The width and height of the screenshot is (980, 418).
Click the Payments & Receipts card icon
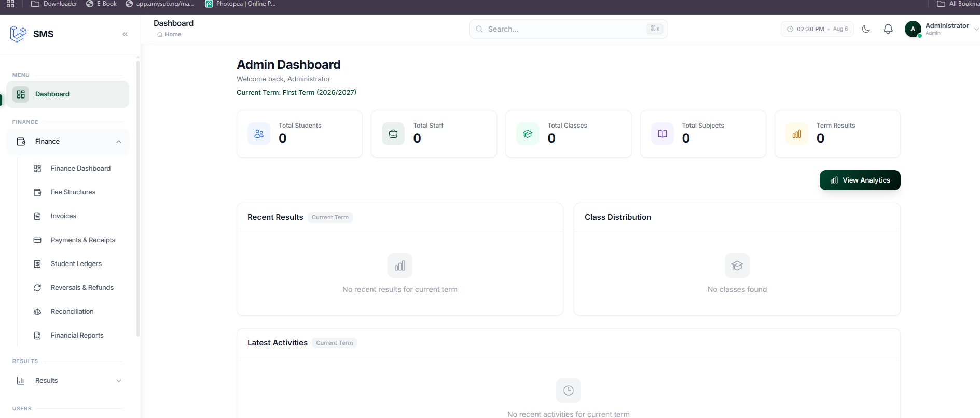[37, 240]
